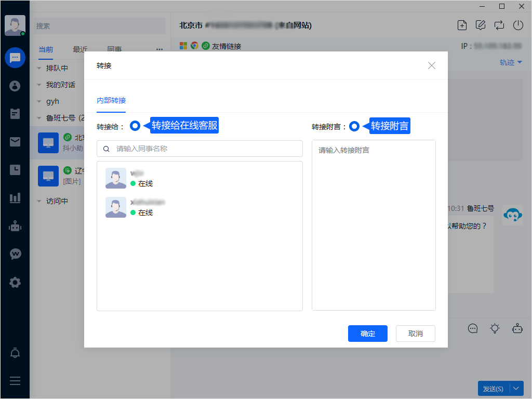Open the mail sidebar icon
This screenshot has width=532, height=399.
click(15, 142)
